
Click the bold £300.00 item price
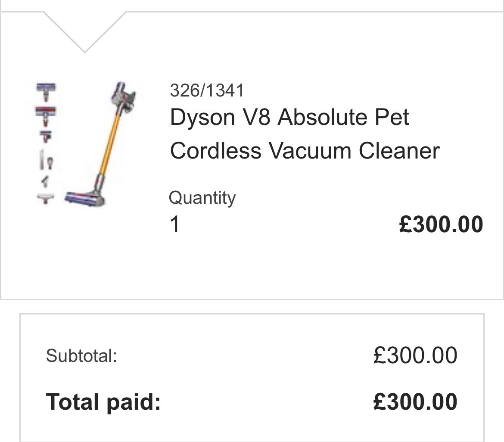tap(441, 224)
